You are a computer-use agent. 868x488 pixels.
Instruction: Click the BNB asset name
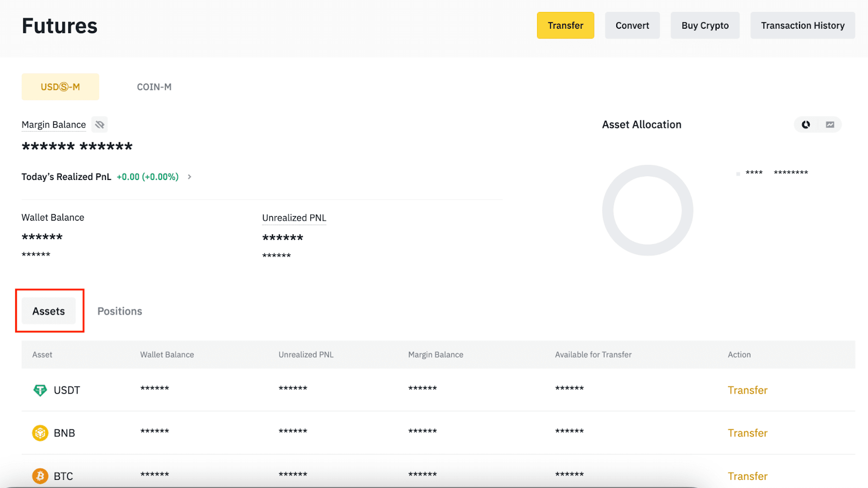point(64,433)
